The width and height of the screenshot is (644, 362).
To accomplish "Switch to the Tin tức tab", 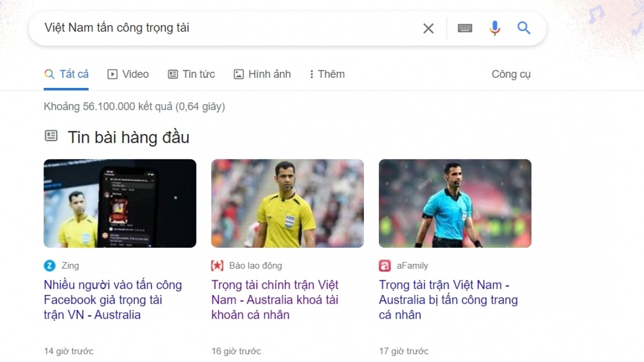I will [x=192, y=75].
